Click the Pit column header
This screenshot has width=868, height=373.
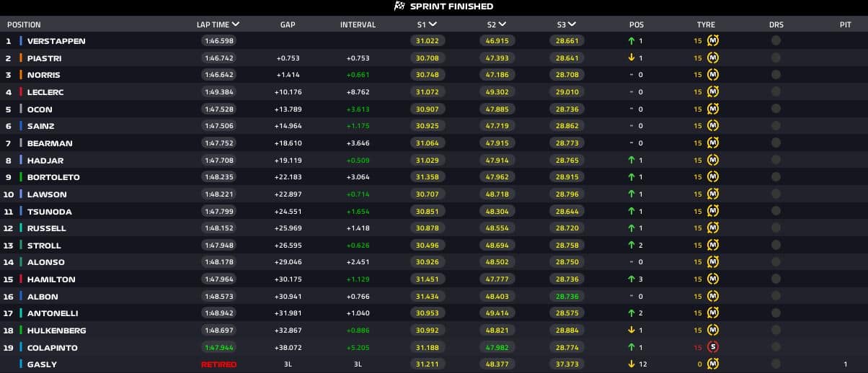point(846,24)
